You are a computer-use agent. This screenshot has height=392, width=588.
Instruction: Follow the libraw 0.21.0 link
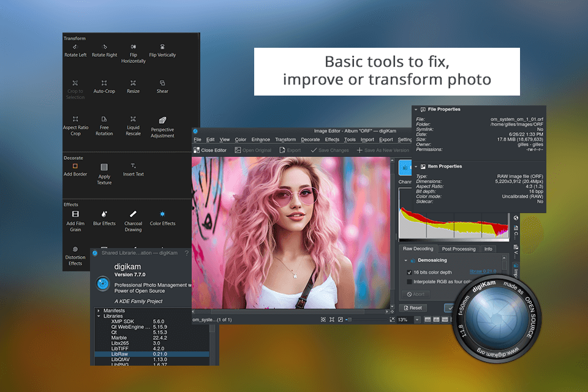(483, 271)
